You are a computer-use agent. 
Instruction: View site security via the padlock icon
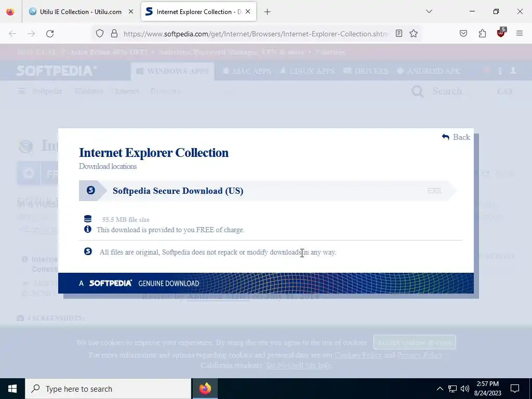[114, 33]
